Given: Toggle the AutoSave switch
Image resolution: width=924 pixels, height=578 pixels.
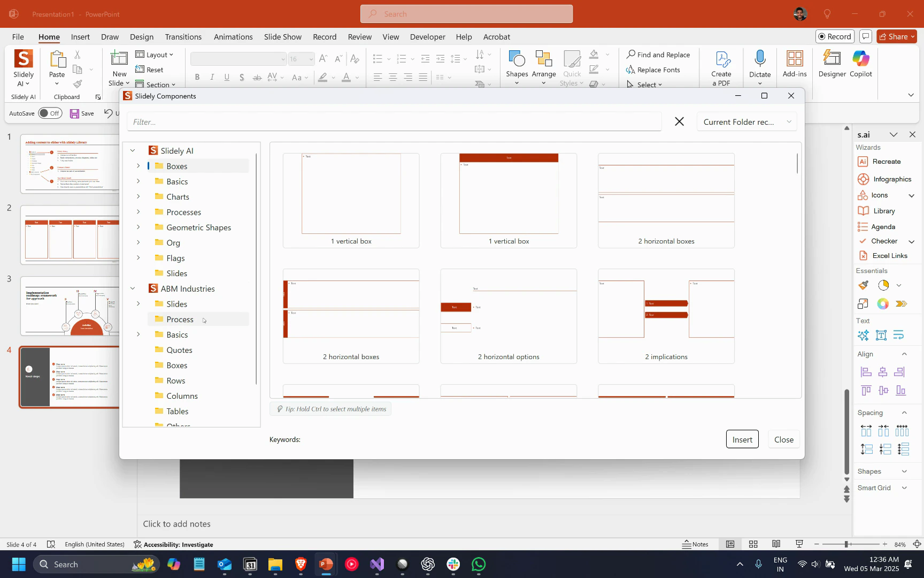Looking at the screenshot, I should coord(50,113).
